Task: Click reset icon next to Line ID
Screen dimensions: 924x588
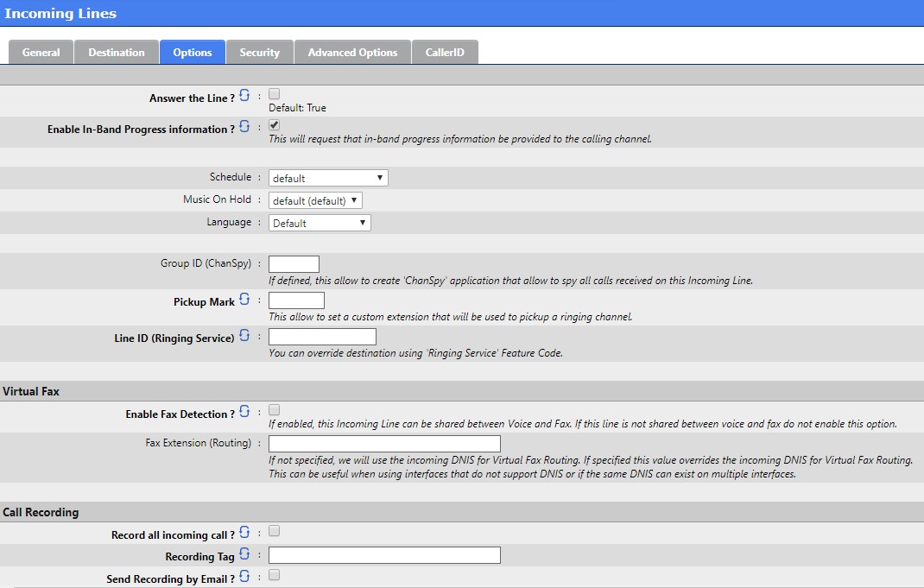Action: tap(244, 336)
